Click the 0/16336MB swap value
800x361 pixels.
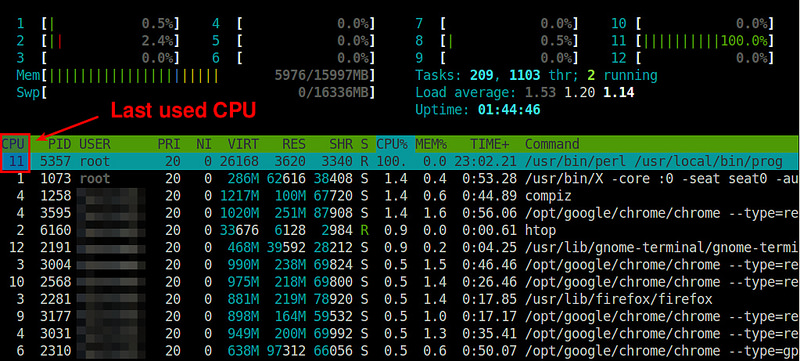coord(333,93)
